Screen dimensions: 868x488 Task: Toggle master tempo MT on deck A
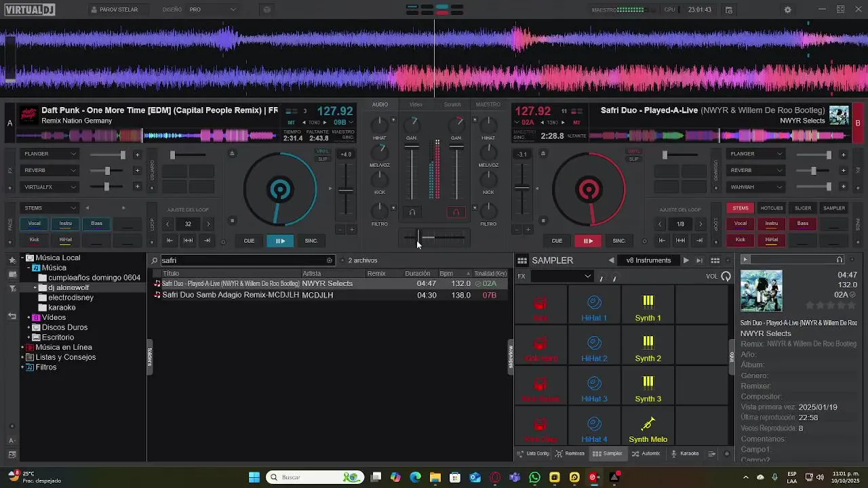point(291,123)
